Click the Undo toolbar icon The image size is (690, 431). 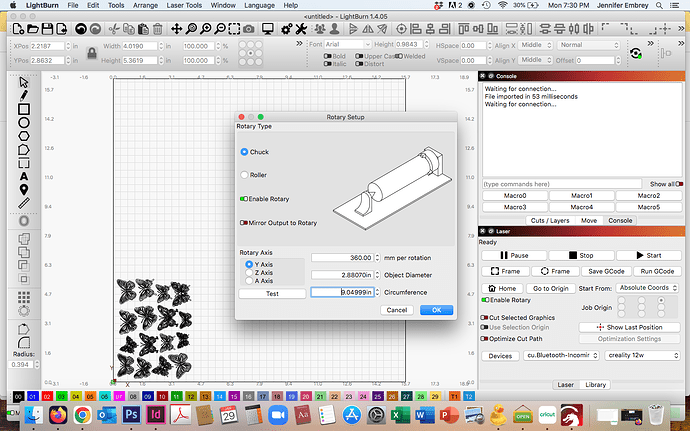(x=81, y=29)
